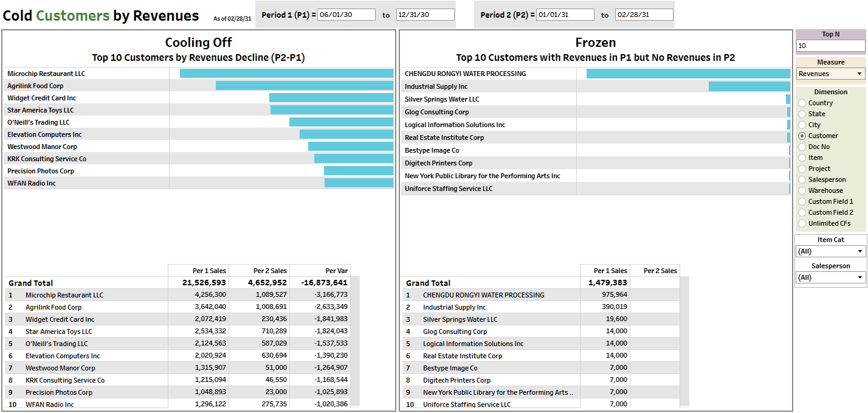Select the CHENGDU RONGYI WATER PROCESSING bar

coord(688,74)
